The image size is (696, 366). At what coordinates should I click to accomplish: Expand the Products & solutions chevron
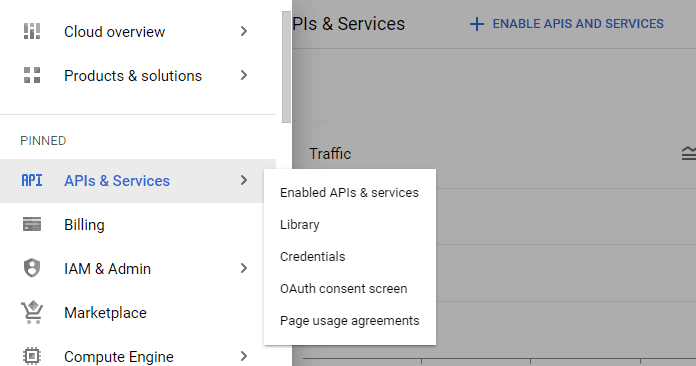(x=244, y=75)
